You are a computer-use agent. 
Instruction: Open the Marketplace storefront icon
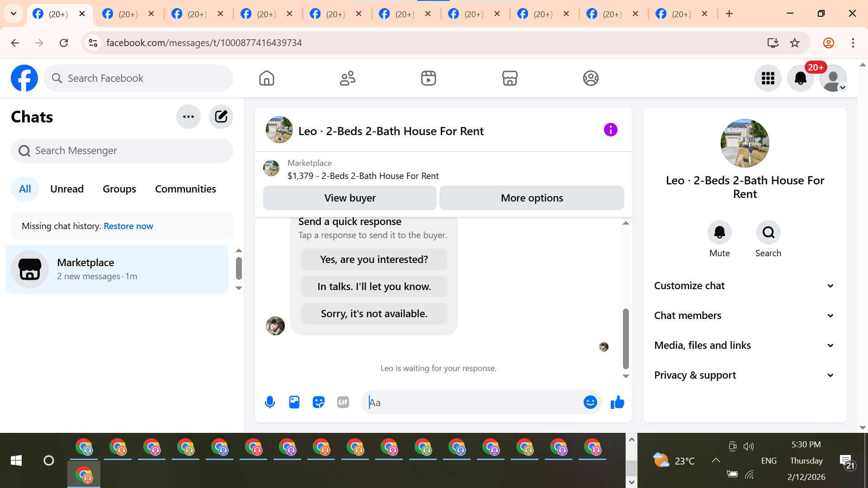509,78
